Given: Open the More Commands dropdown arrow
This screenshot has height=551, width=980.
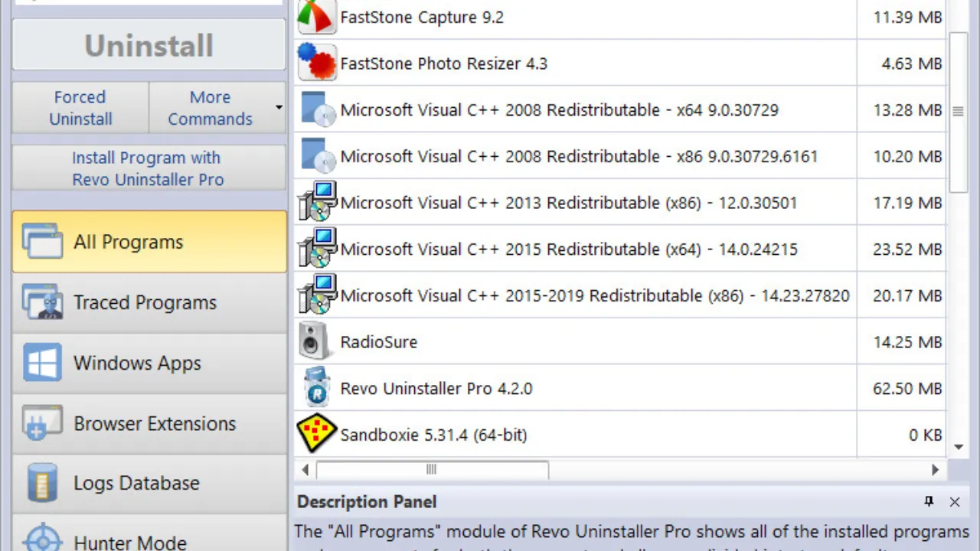Looking at the screenshot, I should click(279, 108).
